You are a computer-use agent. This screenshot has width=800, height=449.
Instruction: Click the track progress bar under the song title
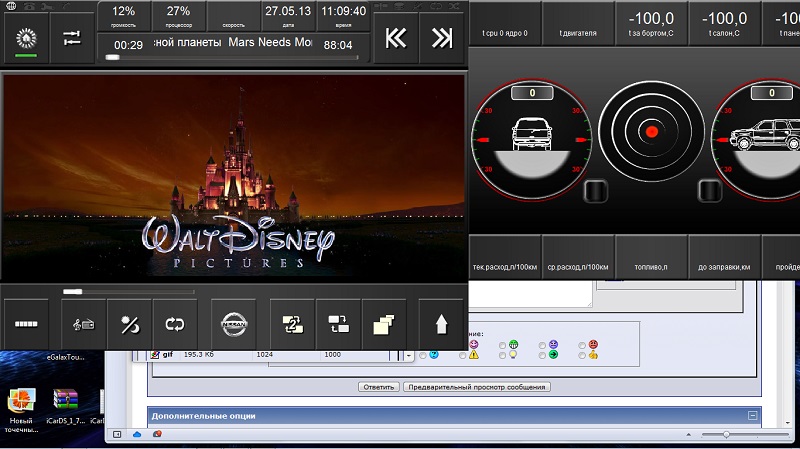pos(230,58)
